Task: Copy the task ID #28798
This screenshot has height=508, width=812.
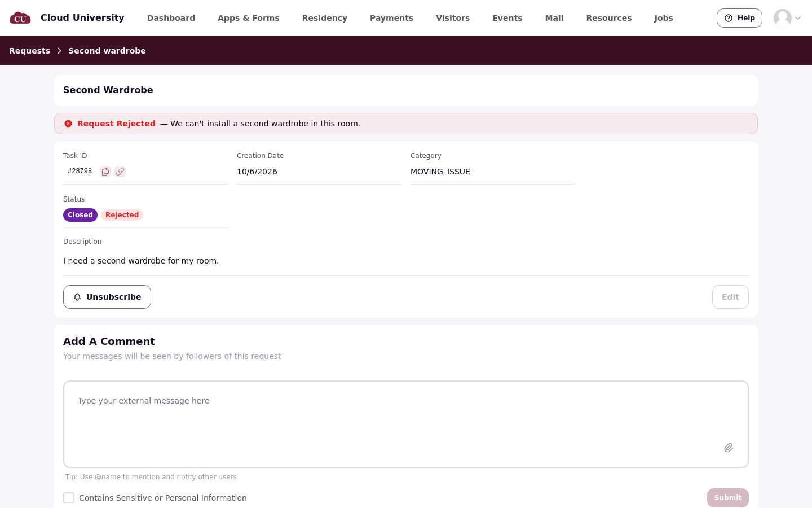Action: [105, 172]
